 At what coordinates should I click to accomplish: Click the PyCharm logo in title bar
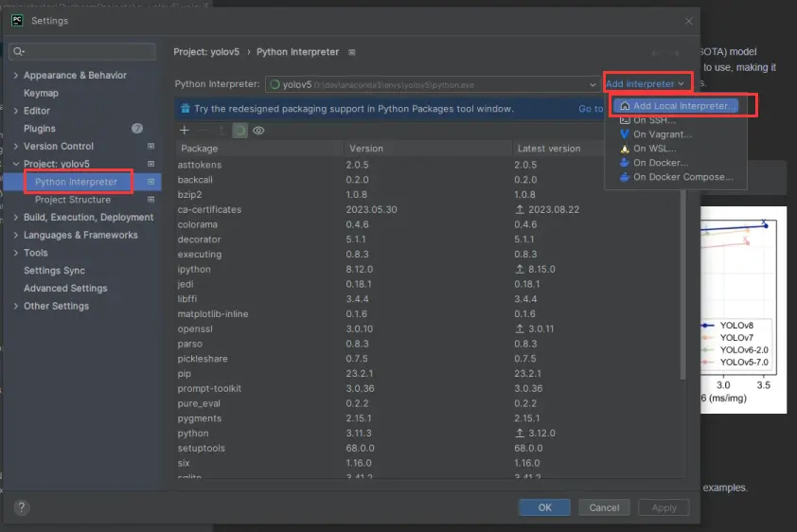click(17, 20)
